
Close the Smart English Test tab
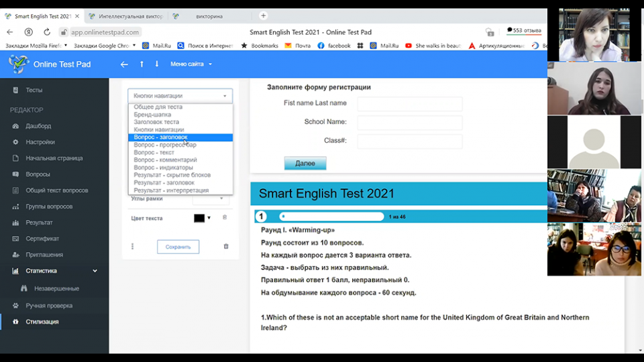coord(76,16)
